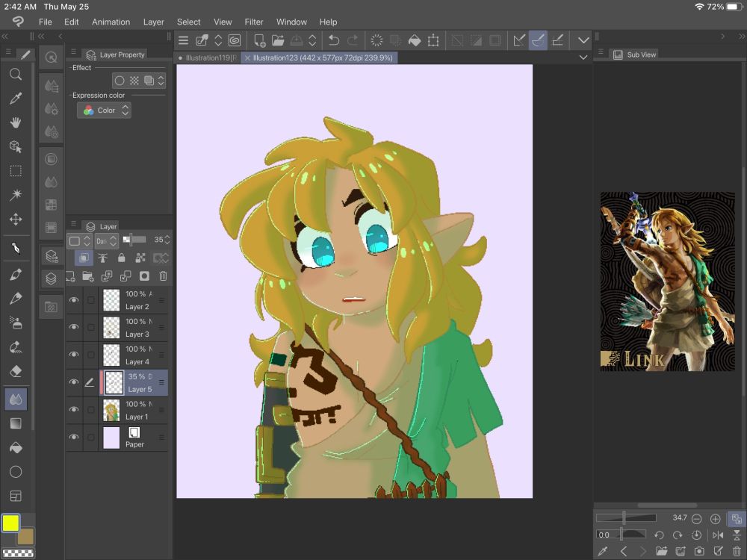This screenshot has width=747, height=560.
Task: Choose the Auto select magic wand tool
Action: [x=15, y=195]
